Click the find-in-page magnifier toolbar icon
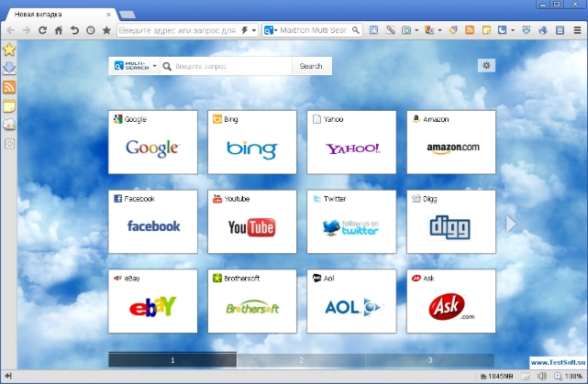The height and width of the screenshot is (384, 588). point(373,30)
